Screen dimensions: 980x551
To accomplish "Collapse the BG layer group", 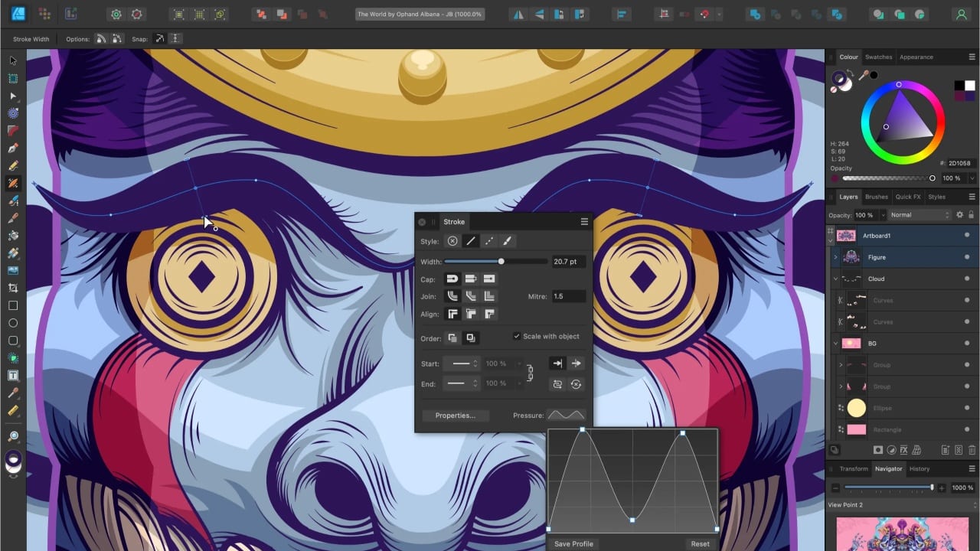I will [835, 344].
